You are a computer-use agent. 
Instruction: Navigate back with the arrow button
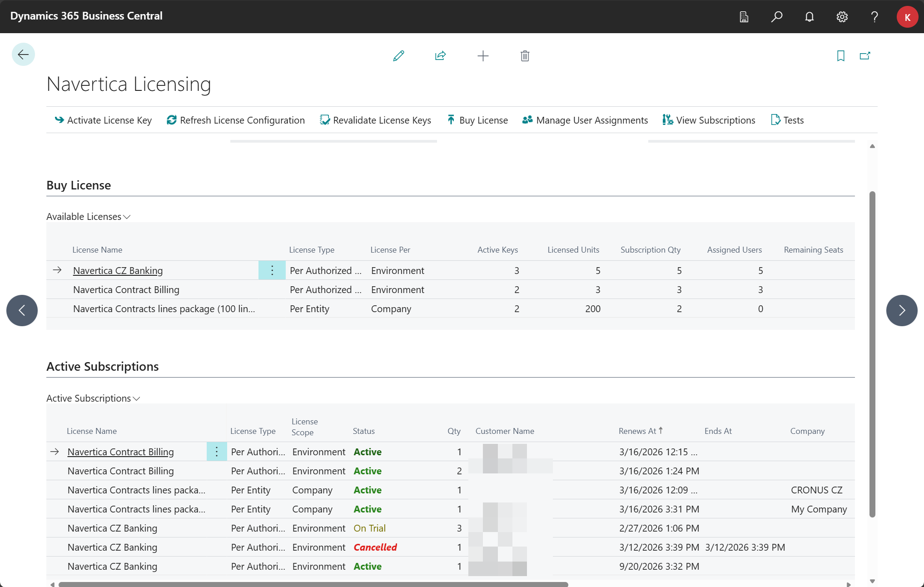coord(23,54)
